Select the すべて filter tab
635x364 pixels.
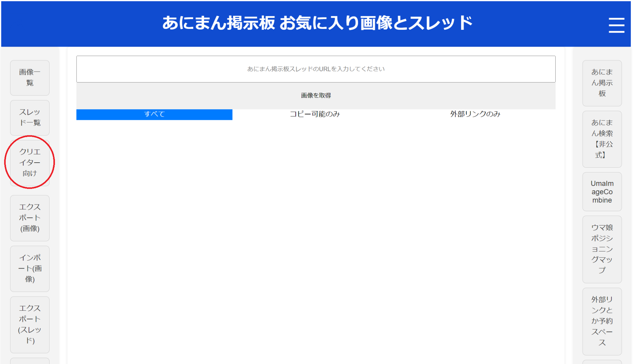154,114
